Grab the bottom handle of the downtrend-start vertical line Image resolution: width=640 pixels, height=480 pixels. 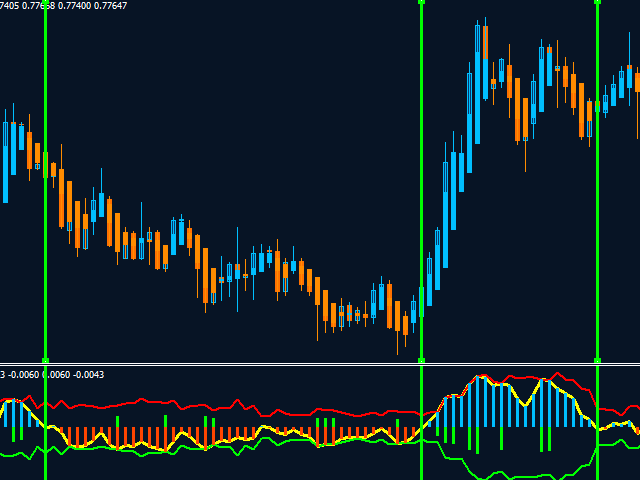pyautogui.click(x=45, y=360)
